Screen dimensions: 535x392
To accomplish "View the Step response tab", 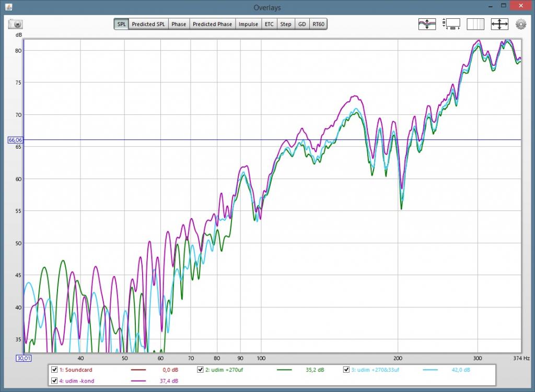I will (x=285, y=24).
